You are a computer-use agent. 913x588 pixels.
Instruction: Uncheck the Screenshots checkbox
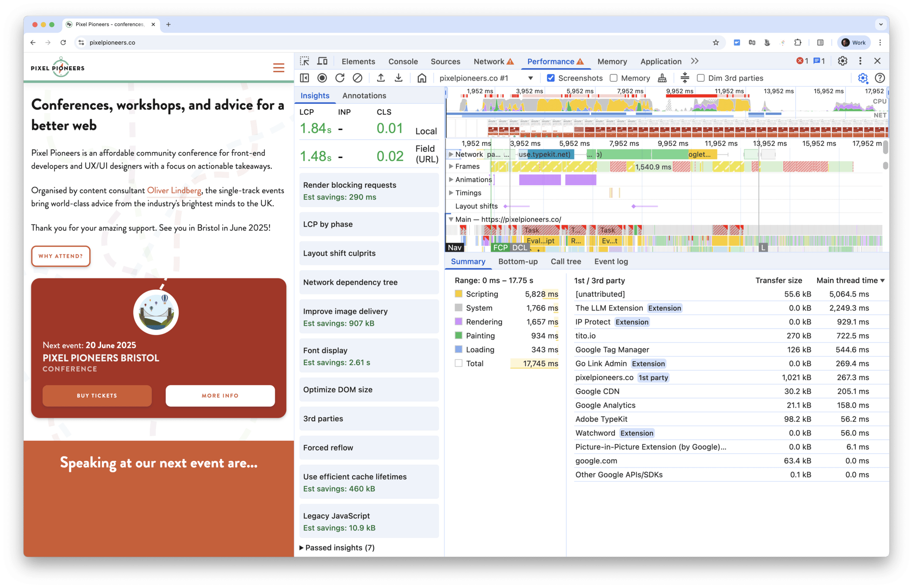pos(551,78)
